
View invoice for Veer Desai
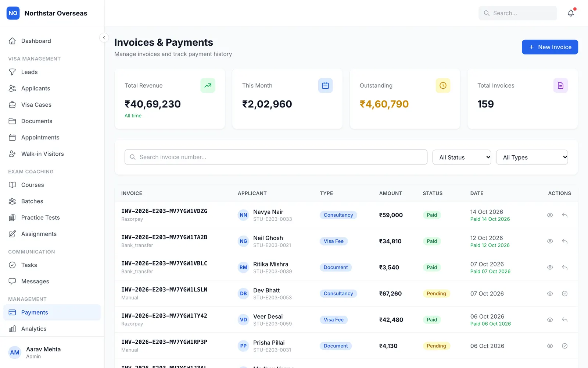550,320
